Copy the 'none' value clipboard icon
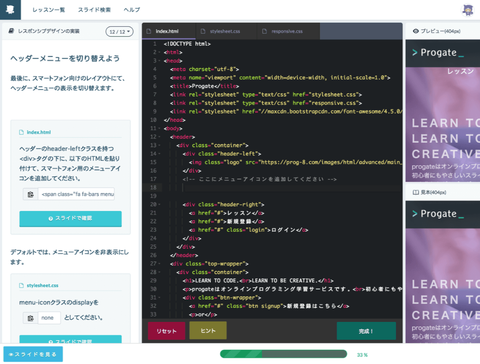This screenshot has width=480, height=364. [30, 318]
